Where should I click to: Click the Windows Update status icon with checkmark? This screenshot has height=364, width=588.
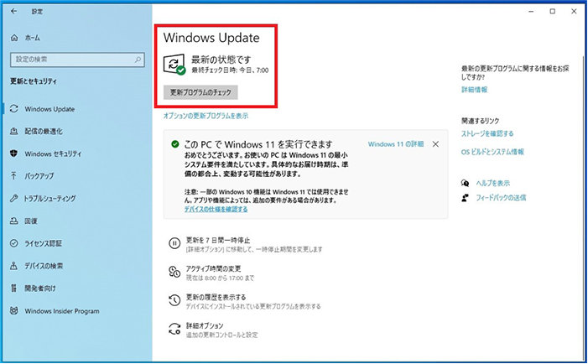click(x=174, y=64)
